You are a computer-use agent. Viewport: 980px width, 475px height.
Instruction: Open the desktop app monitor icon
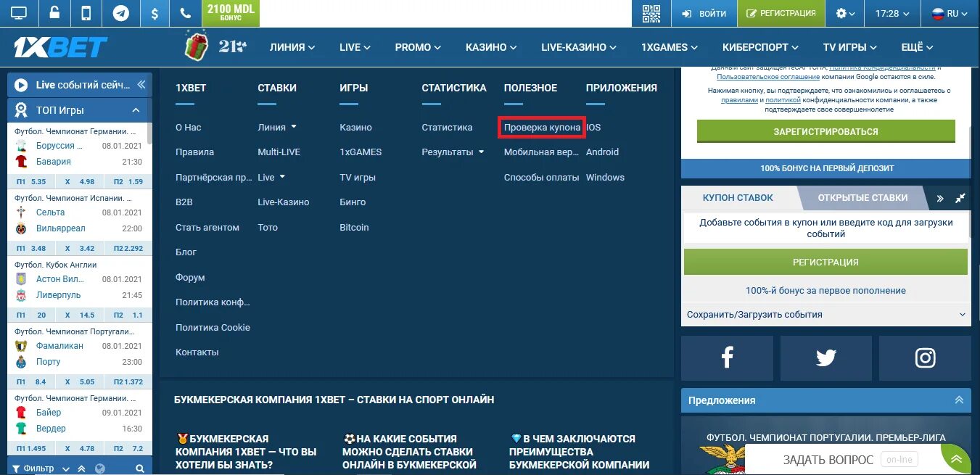(x=19, y=13)
